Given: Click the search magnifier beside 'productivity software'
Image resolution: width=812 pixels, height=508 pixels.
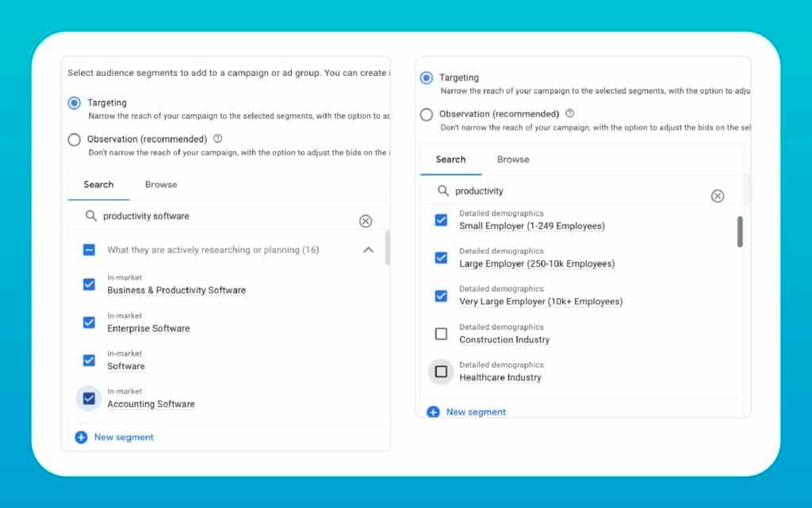Looking at the screenshot, I should tap(90, 216).
